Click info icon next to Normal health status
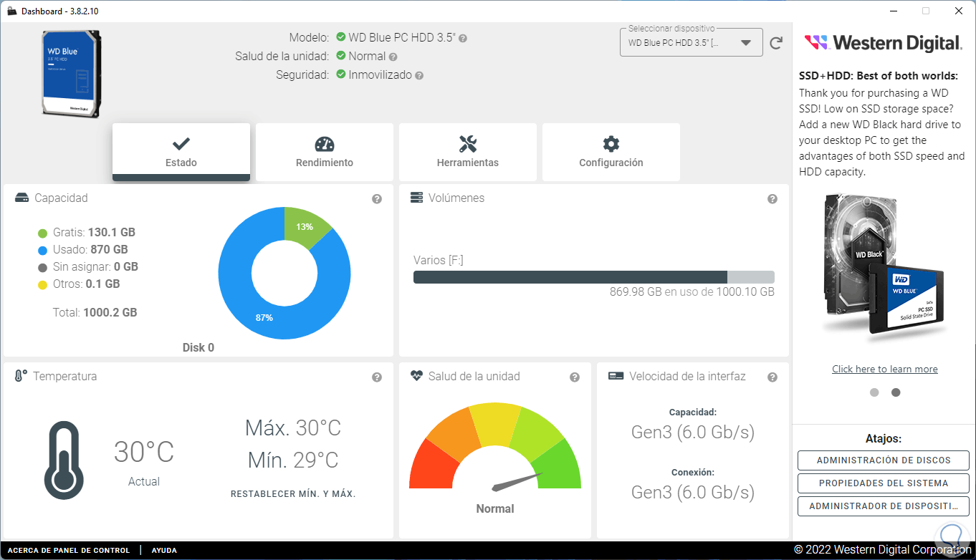976x560 pixels. coord(393,57)
